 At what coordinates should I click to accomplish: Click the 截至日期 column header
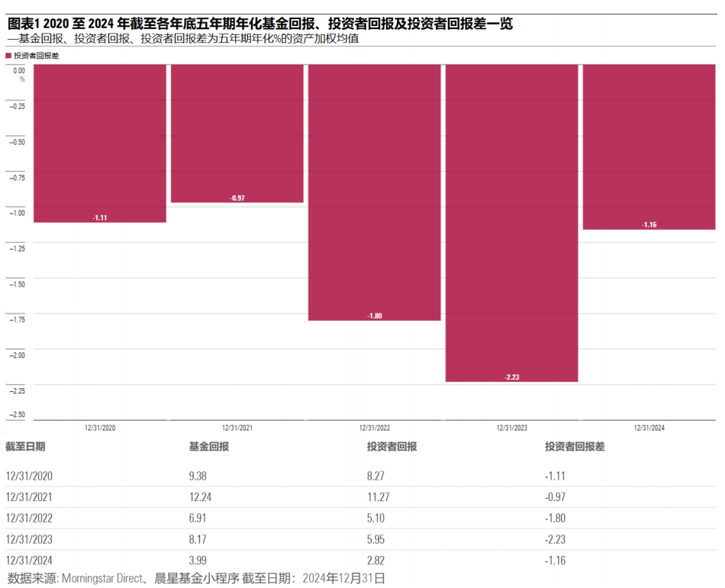25,447
